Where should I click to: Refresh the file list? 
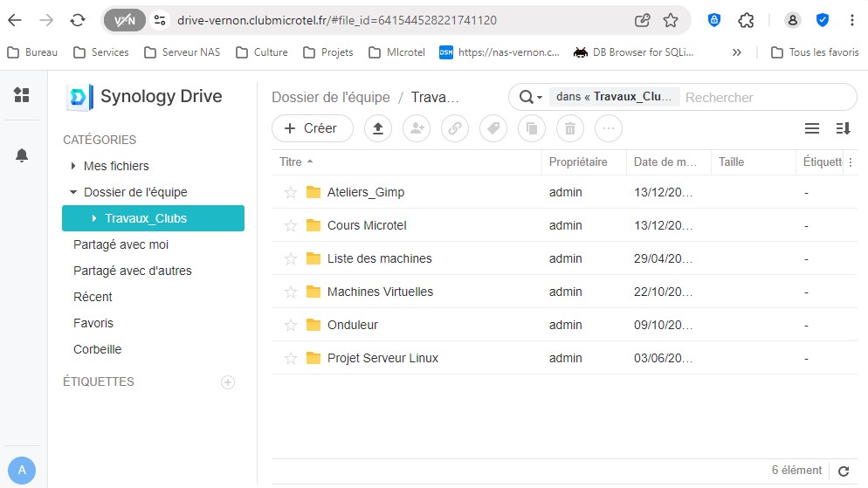(x=843, y=471)
